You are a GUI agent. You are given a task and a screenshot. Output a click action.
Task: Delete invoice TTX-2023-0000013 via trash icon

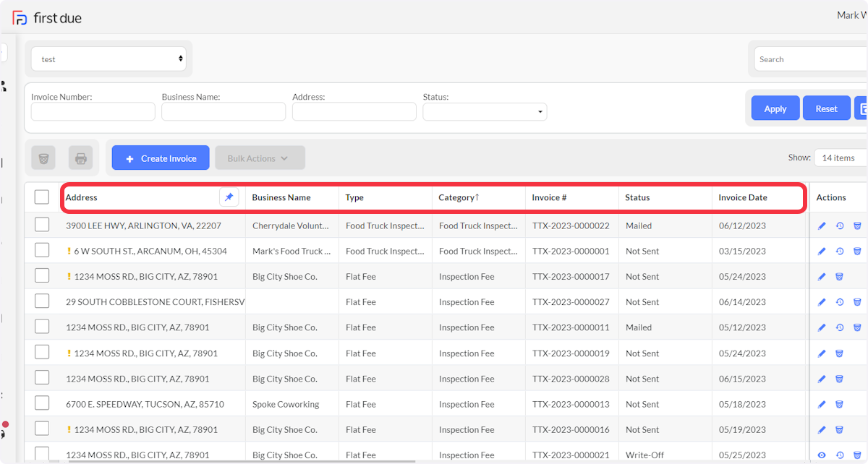tap(840, 404)
